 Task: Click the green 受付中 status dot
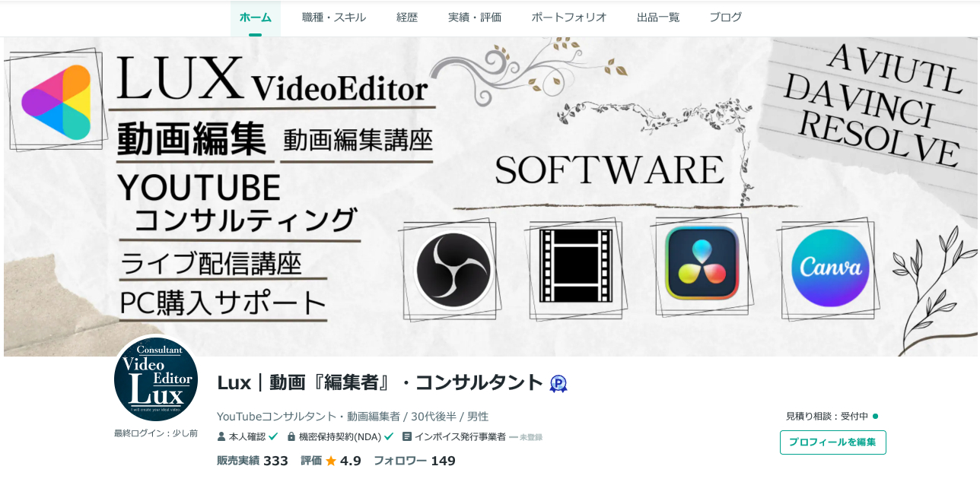(875, 416)
